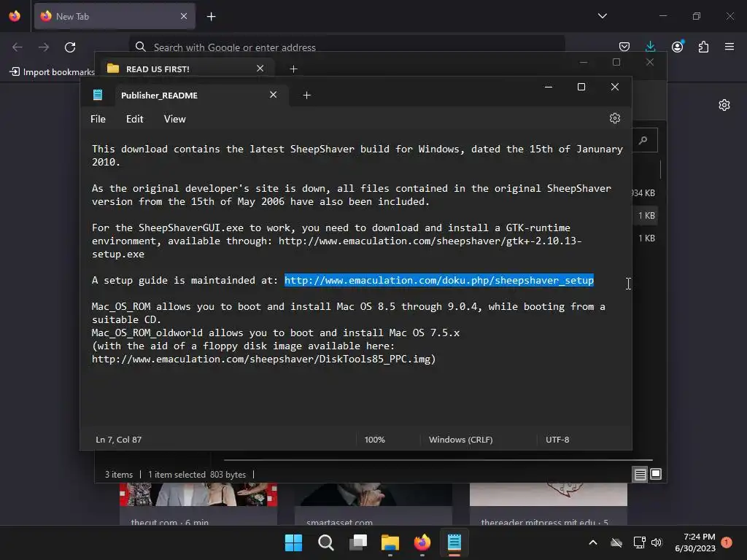The height and width of the screenshot is (560, 747).
Task: Open Windows Start menu
Action: pos(293,542)
